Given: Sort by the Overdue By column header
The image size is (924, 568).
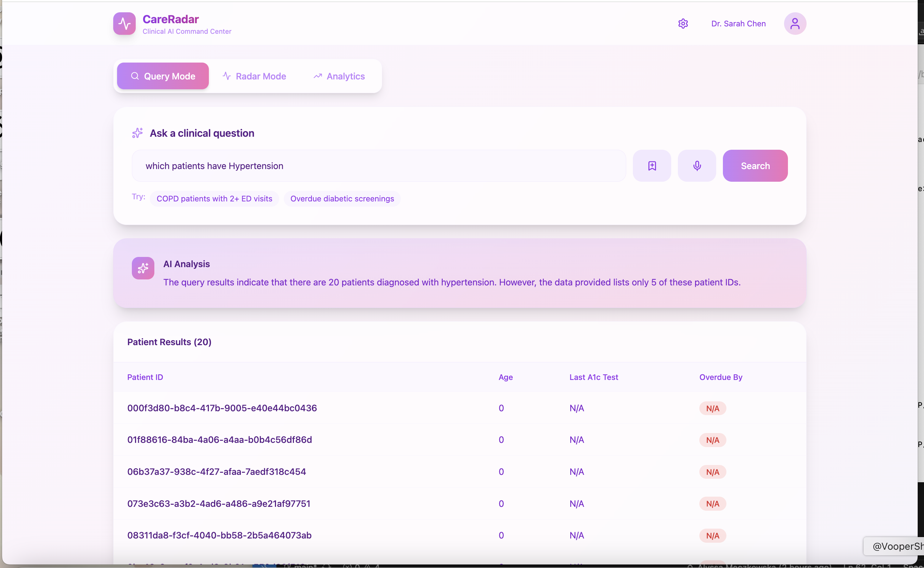Looking at the screenshot, I should (x=720, y=377).
